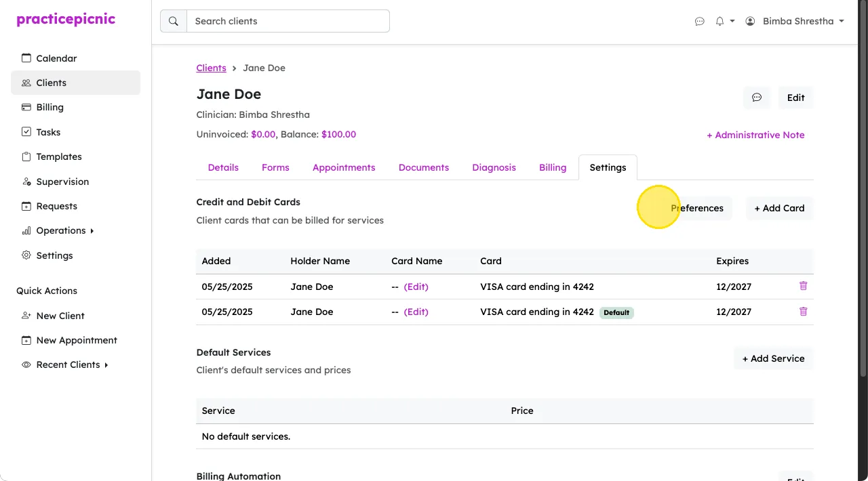Add an Administrative Note
The width and height of the screenshot is (868, 481).
[x=755, y=135]
